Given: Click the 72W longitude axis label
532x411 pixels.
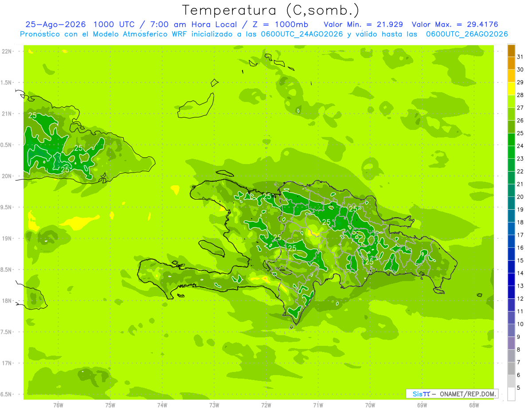Looking at the screenshot, I should click(x=266, y=405).
